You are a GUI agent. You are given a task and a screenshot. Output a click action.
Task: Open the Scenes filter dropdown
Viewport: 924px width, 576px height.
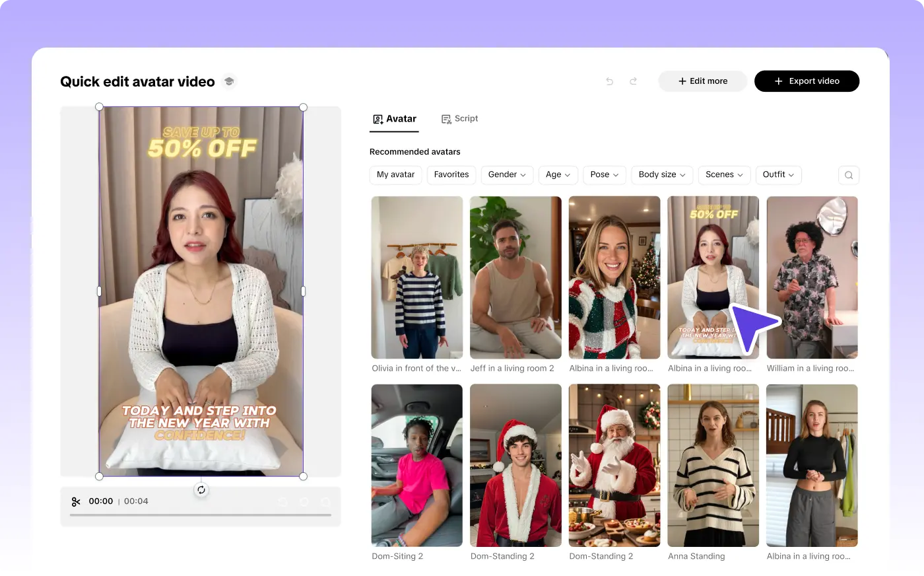point(724,175)
